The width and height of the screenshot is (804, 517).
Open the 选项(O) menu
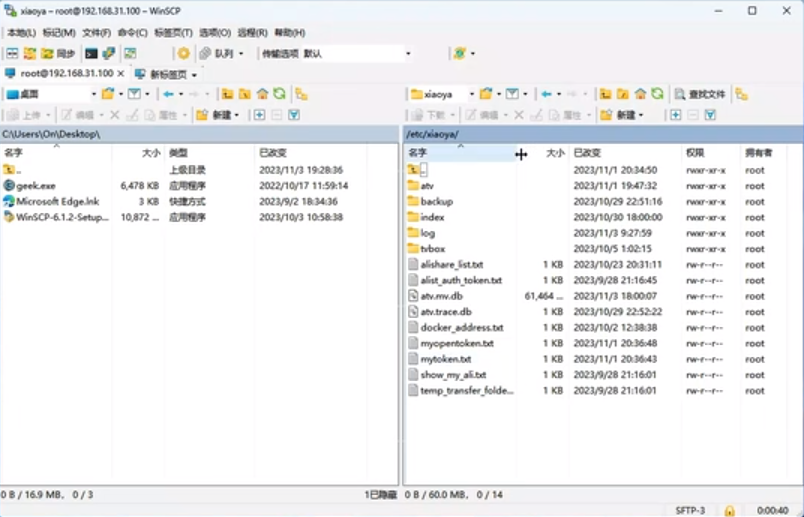pos(215,33)
